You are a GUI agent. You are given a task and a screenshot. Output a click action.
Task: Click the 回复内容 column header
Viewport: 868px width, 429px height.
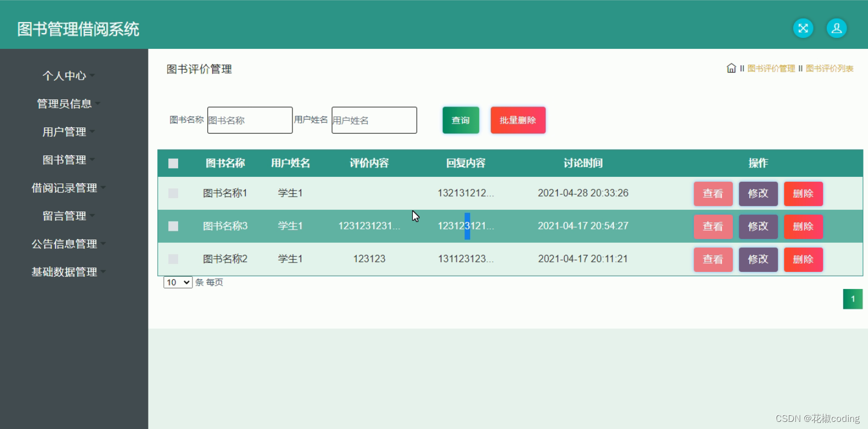point(466,163)
